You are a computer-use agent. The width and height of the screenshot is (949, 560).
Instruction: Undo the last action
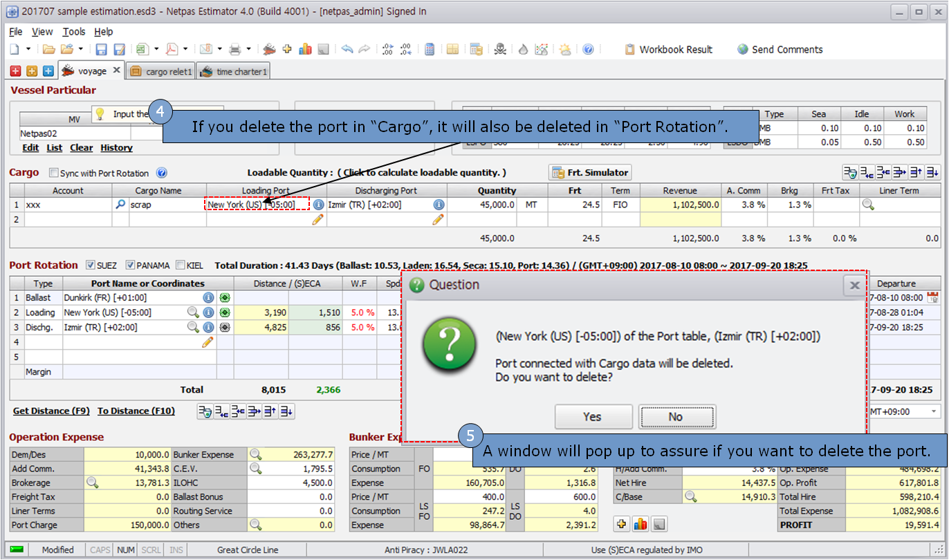347,49
